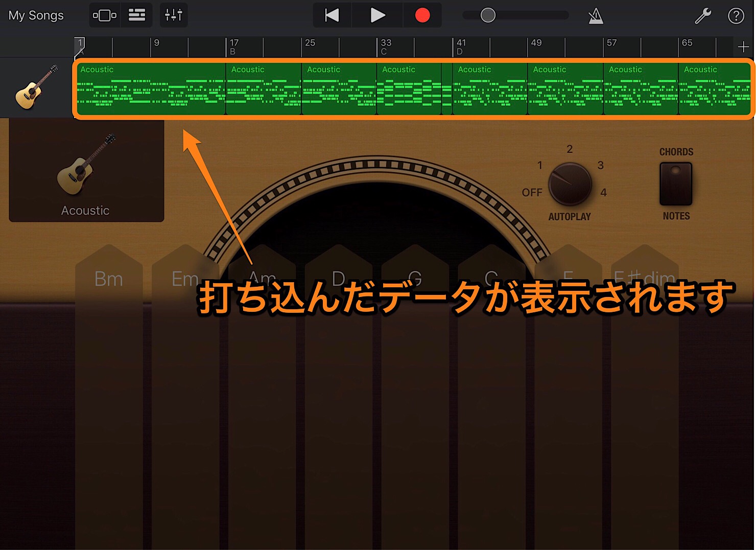The width and height of the screenshot is (756, 550).
Task: Play the Bm chord strip
Action: click(x=109, y=397)
